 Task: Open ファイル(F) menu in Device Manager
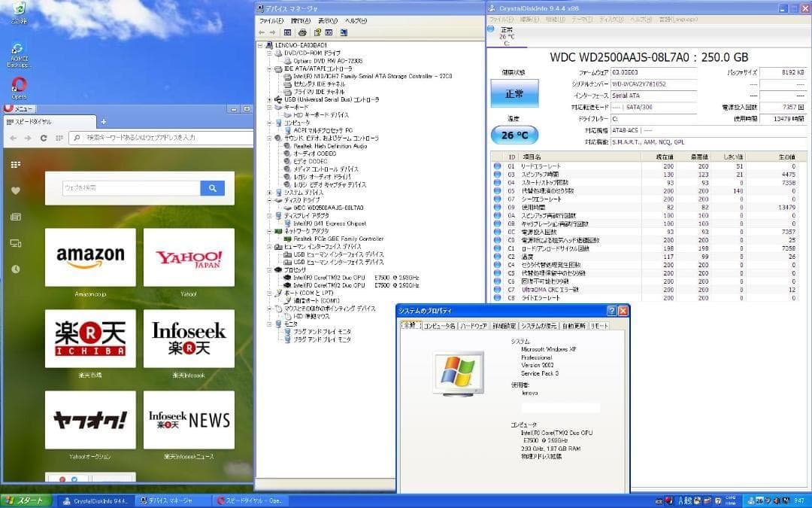[x=271, y=21]
